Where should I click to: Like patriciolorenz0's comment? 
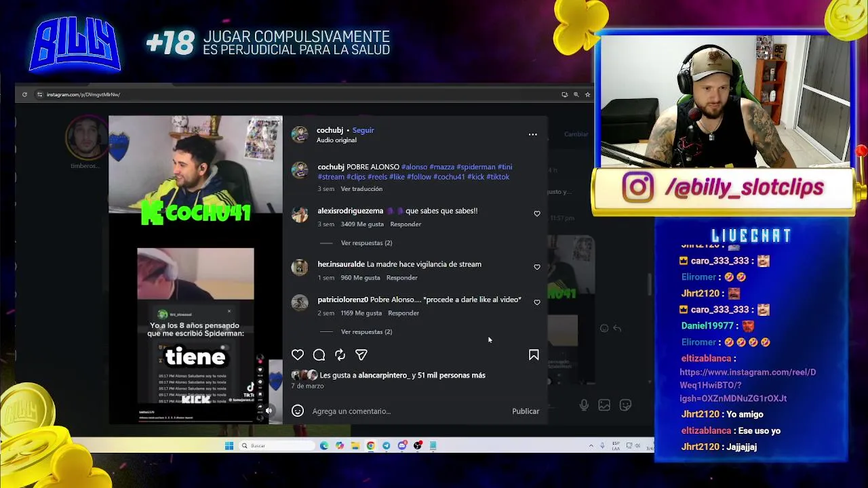point(537,302)
